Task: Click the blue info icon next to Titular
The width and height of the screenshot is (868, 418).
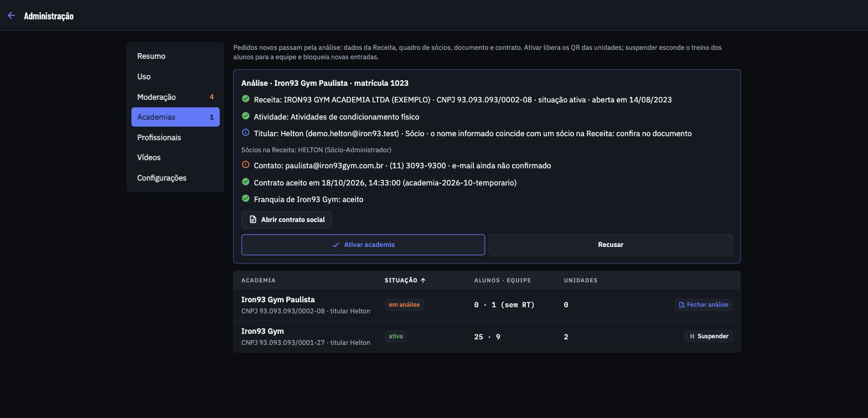Action: coord(246,133)
